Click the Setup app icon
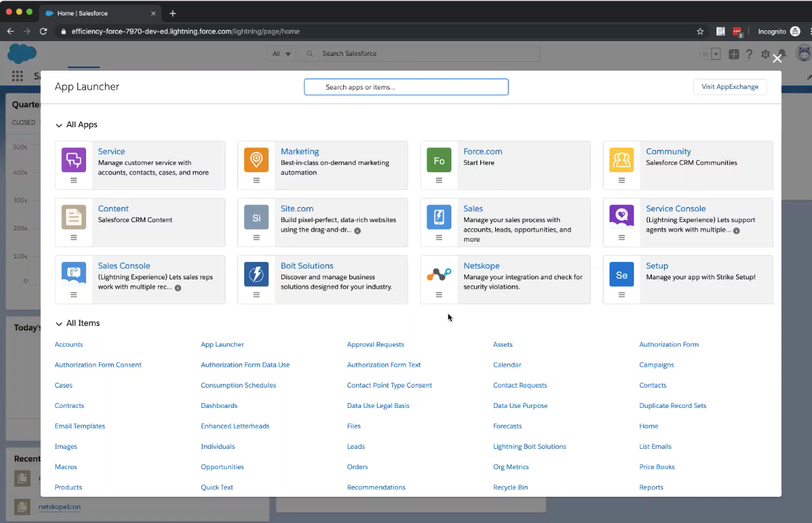The height and width of the screenshot is (523, 812). click(621, 275)
